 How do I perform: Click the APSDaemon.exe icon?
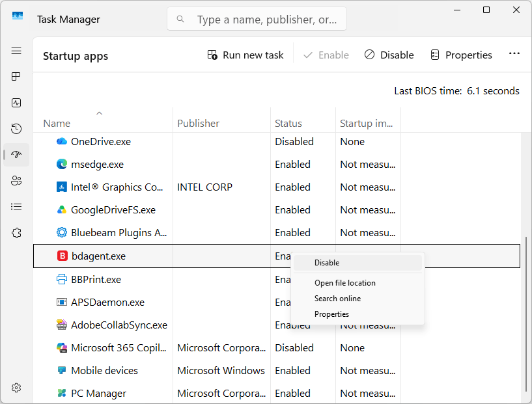tap(61, 302)
